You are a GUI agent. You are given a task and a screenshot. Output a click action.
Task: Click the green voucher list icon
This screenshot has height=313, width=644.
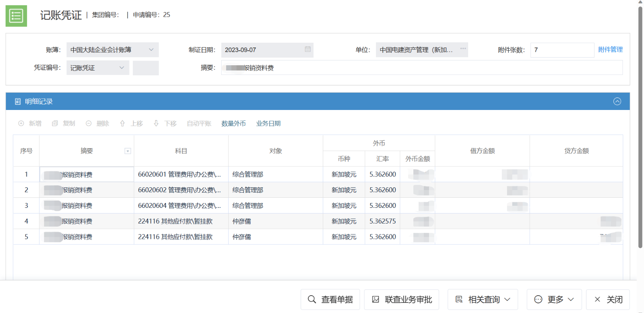point(16,16)
